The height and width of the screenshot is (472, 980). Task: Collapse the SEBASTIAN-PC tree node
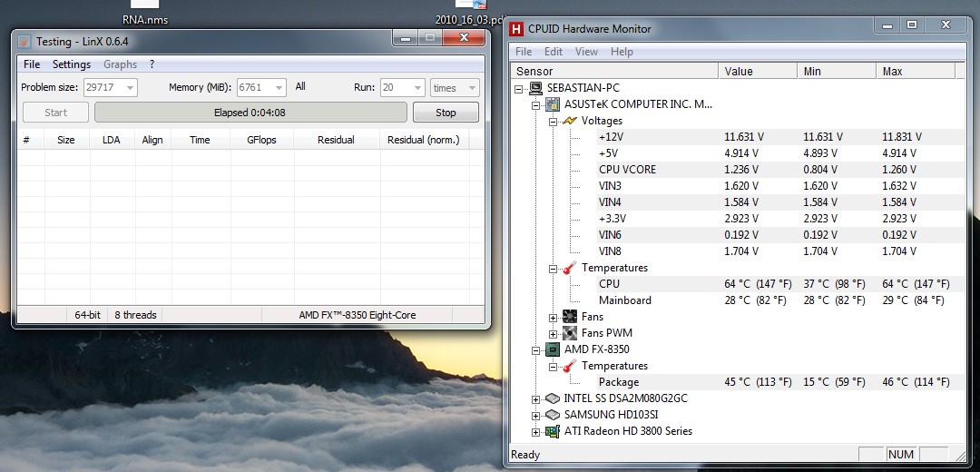point(518,89)
